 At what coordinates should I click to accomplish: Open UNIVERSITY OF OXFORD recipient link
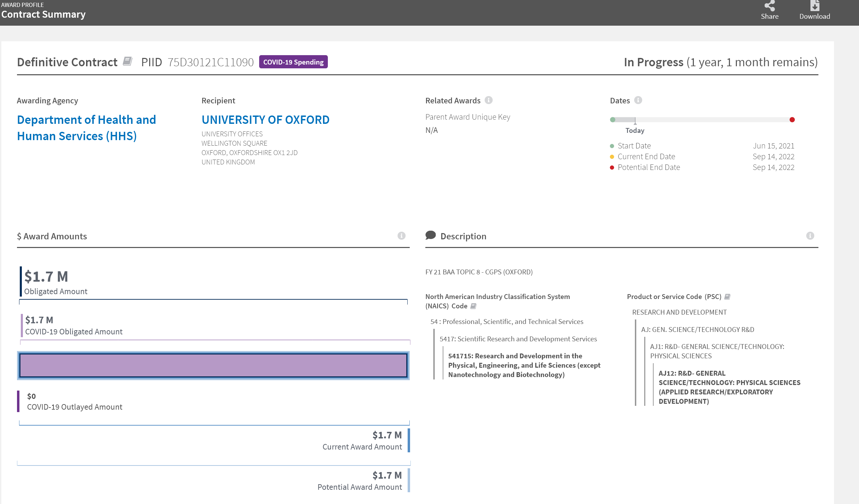[265, 120]
